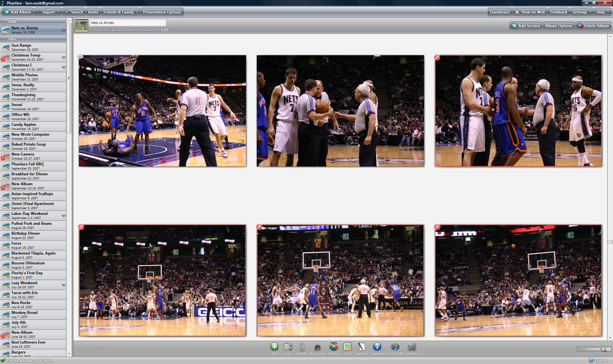Select the Baked Potato Soup album
The image size is (613, 364).
29,146
